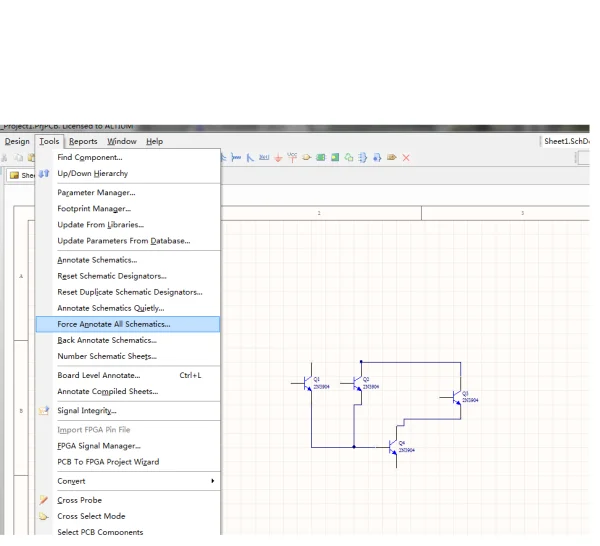Viewport: 600px width, 546px height.
Task: Select Board Level Annotate
Action: pyautogui.click(x=128, y=375)
